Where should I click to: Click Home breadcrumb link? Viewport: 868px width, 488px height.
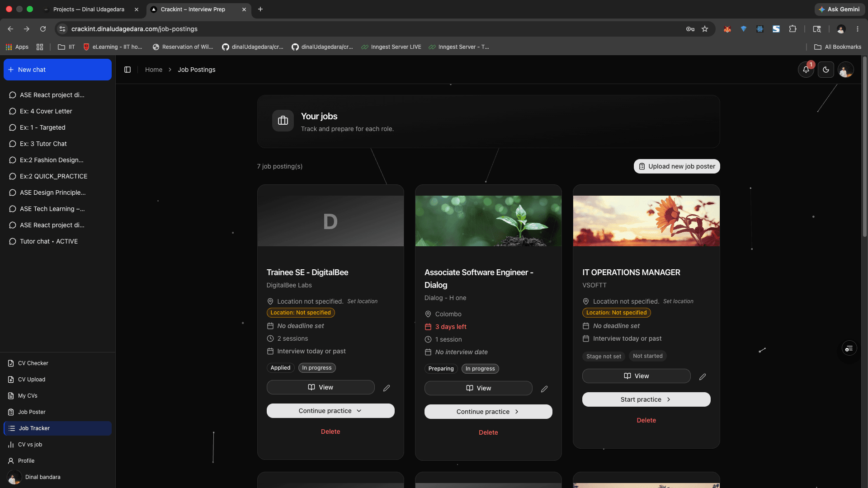154,70
